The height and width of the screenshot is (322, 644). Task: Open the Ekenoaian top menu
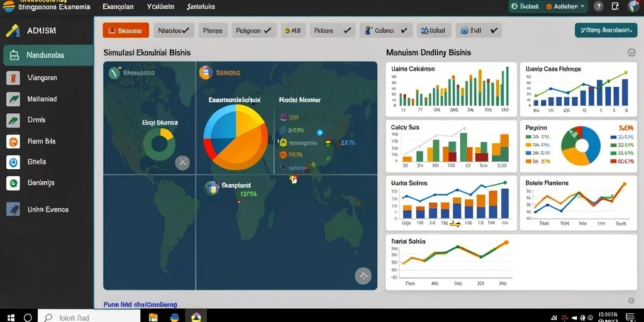(x=118, y=6)
